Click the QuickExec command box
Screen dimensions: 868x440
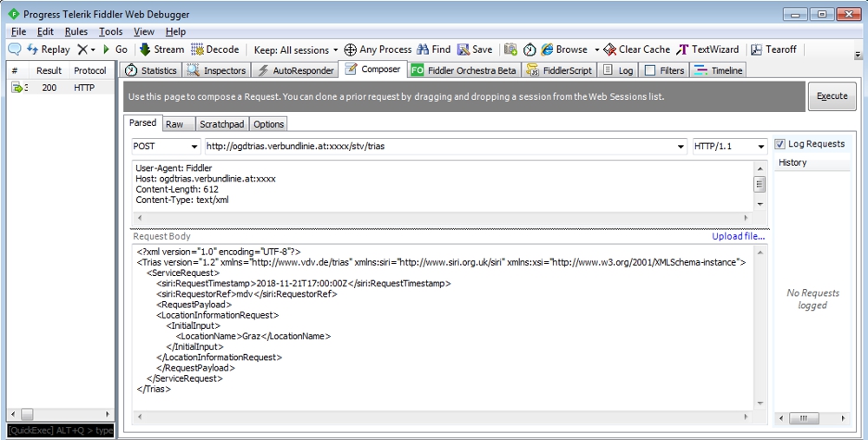coord(61,430)
